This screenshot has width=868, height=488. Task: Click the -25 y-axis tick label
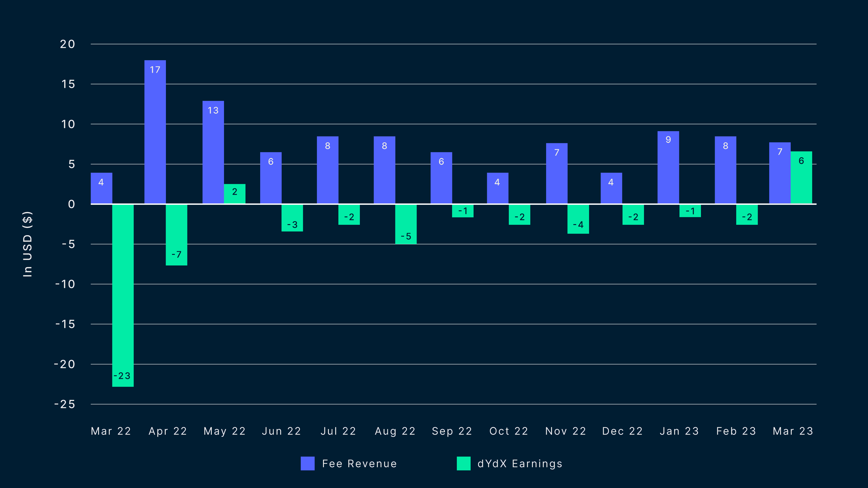click(x=65, y=404)
